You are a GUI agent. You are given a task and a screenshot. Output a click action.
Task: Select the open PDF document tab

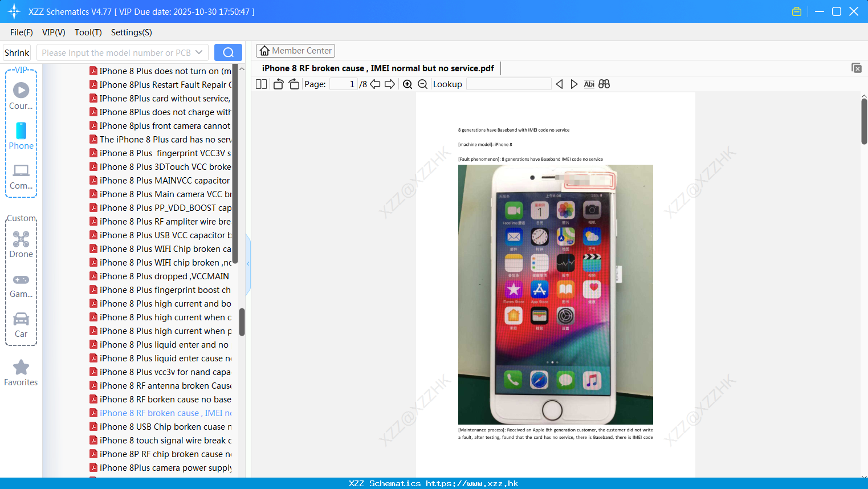[378, 68]
